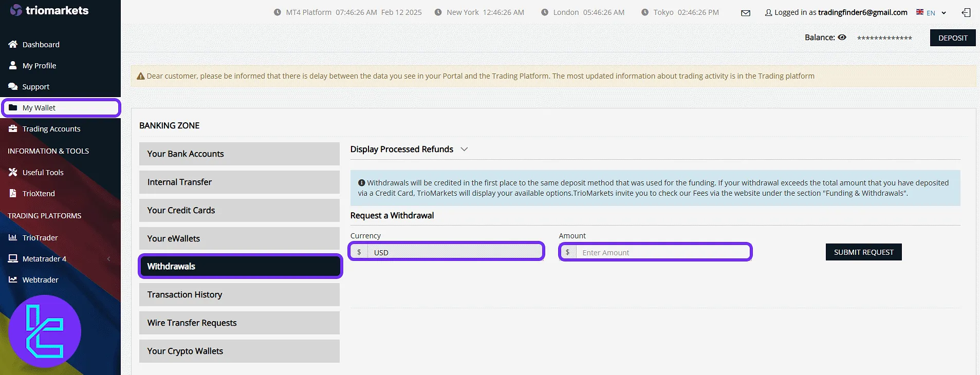Select My Wallet in sidebar
Viewport: 980px width, 375px height.
(61, 108)
